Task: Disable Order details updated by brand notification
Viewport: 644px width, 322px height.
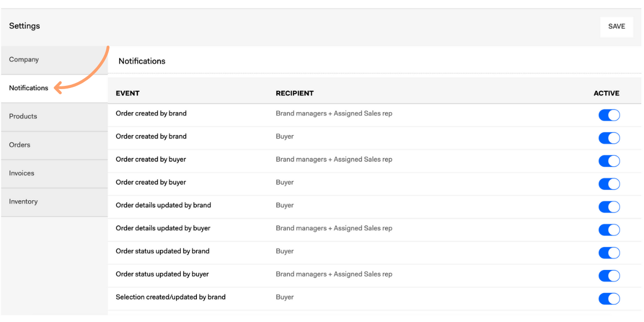Action: [x=609, y=207]
